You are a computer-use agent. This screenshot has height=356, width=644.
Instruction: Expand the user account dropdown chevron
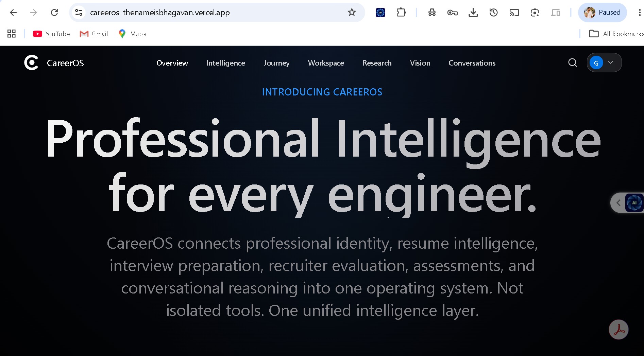tap(611, 63)
